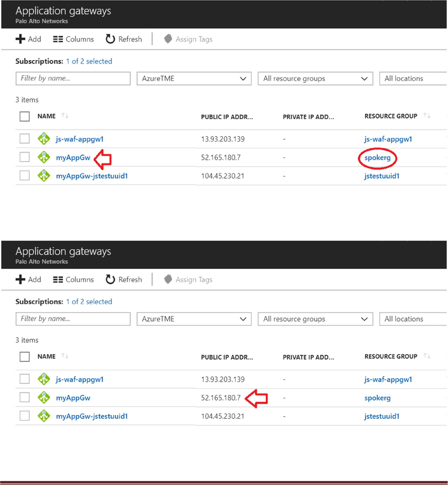Screen dimensions: 448x485
Task: Check the myAppGw row checkbox in the bottom table
Action: (x=25, y=397)
